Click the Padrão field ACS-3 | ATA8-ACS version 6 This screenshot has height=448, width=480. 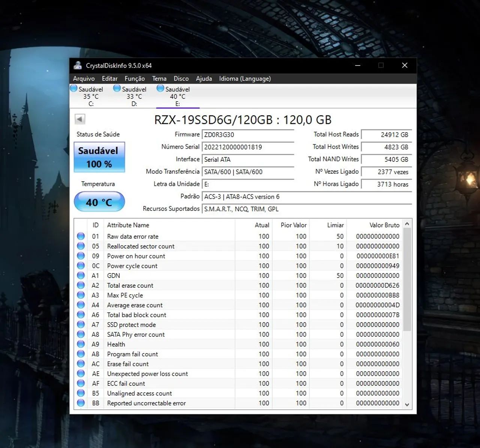point(307,196)
